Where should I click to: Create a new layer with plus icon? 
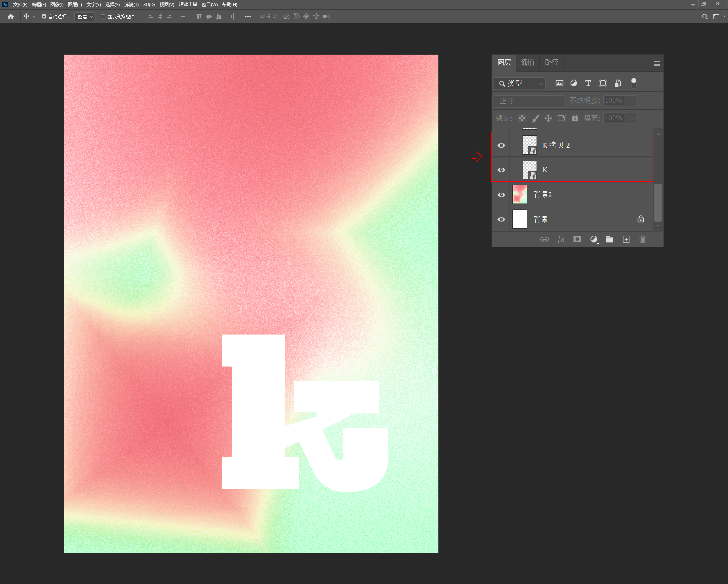(x=626, y=239)
